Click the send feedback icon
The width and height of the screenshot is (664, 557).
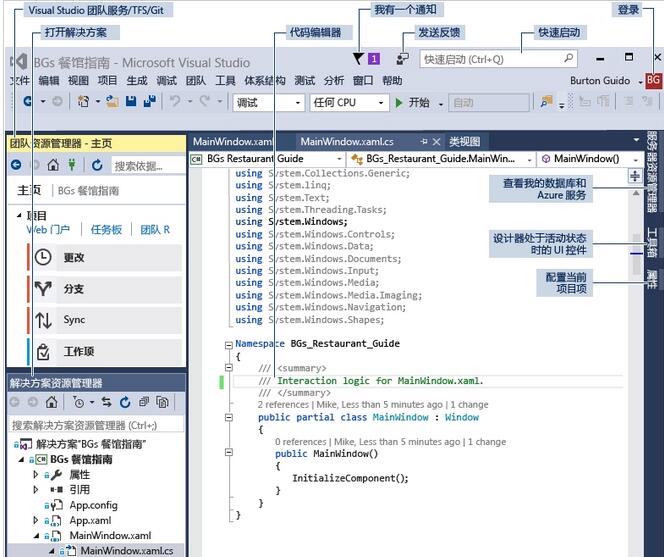[x=402, y=59]
